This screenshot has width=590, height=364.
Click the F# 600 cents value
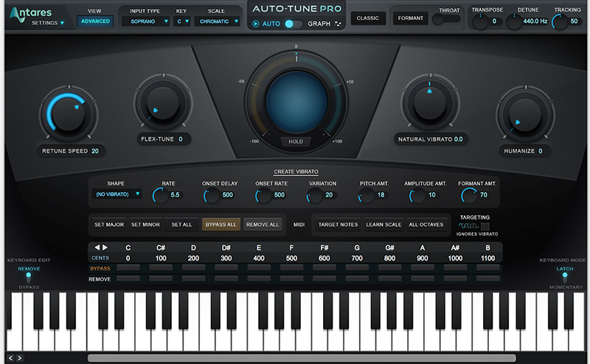[x=324, y=259]
